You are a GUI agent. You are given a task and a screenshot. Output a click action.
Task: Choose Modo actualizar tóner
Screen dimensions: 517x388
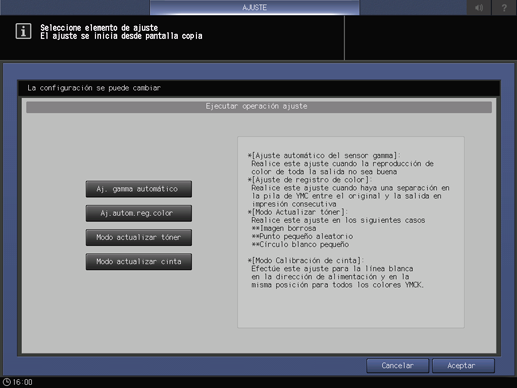pos(139,237)
